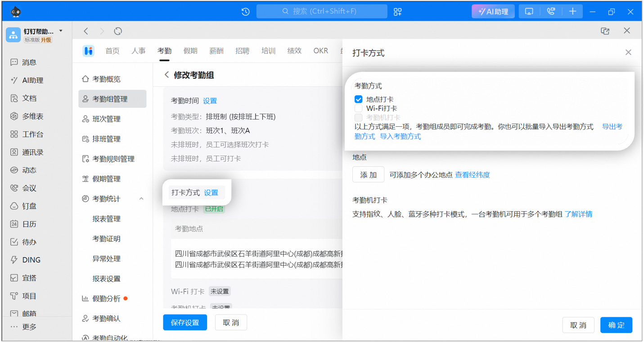
Task: Open the app grid icon beside search
Action: click(x=397, y=12)
